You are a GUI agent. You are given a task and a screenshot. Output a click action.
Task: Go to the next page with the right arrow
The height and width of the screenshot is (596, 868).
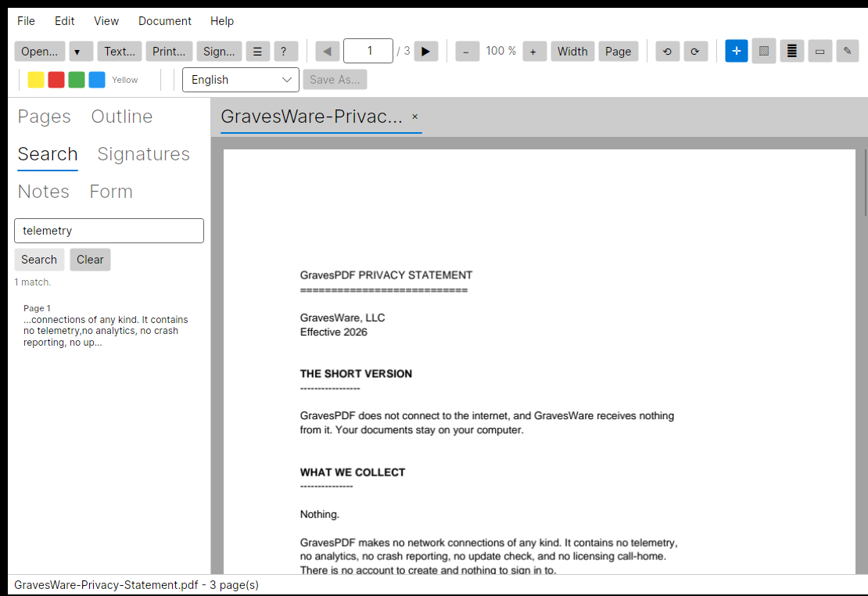pos(425,52)
